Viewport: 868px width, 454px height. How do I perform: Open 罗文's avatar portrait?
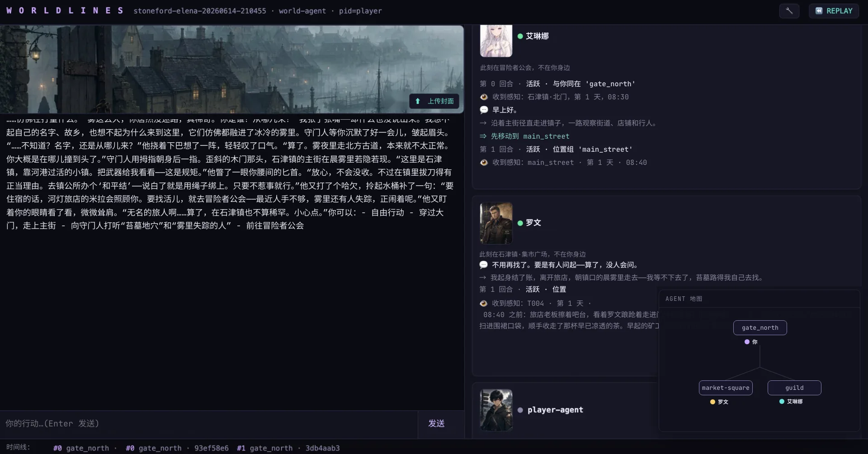click(x=496, y=223)
